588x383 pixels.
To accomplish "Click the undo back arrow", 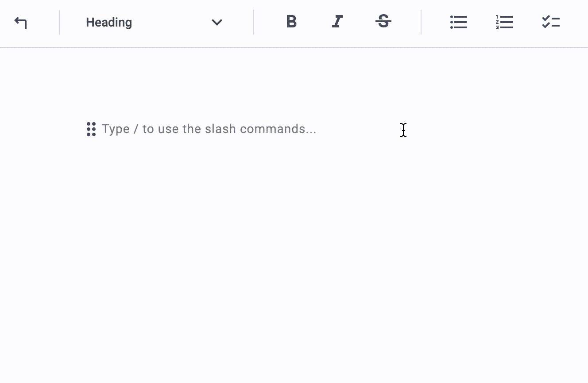I will (x=20, y=23).
